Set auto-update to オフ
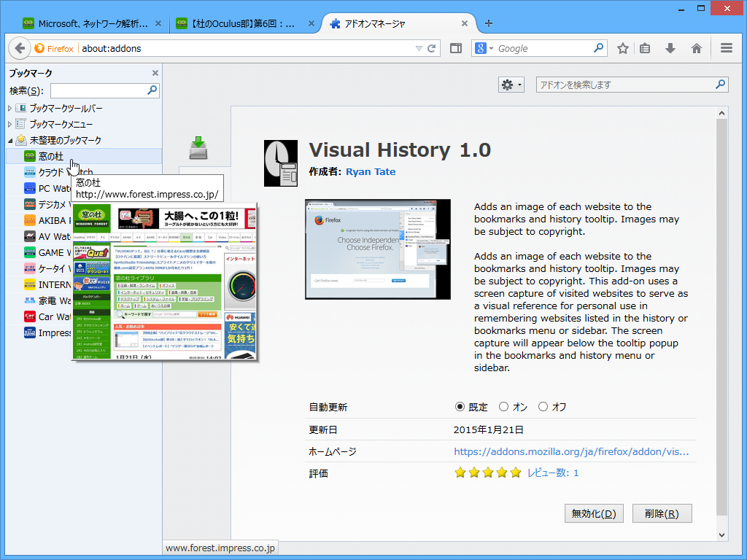The image size is (747, 560). point(543,407)
